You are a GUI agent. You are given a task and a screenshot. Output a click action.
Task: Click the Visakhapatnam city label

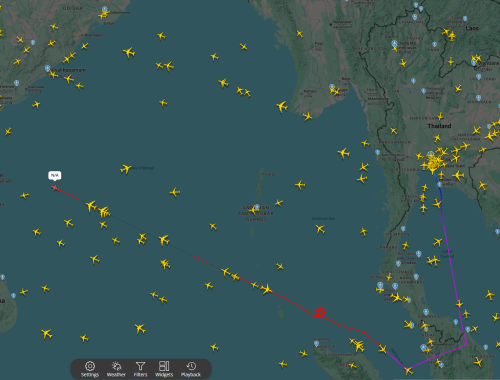tap(69, 70)
